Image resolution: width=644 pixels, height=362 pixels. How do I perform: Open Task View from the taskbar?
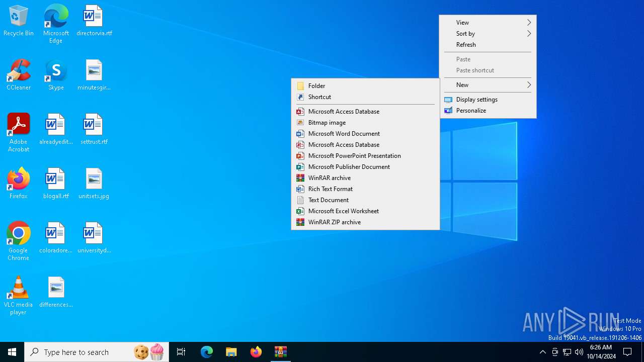coord(181,352)
